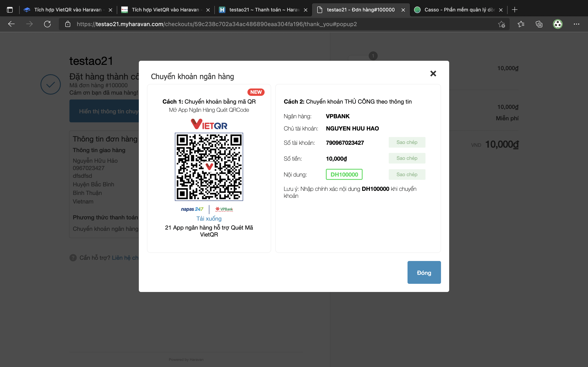Open the profile soccer ball avatar
Image resolution: width=588 pixels, height=367 pixels.
pos(558,24)
